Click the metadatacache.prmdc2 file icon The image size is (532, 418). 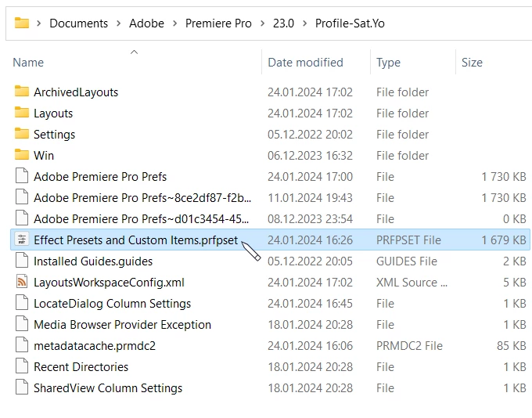[x=22, y=345]
